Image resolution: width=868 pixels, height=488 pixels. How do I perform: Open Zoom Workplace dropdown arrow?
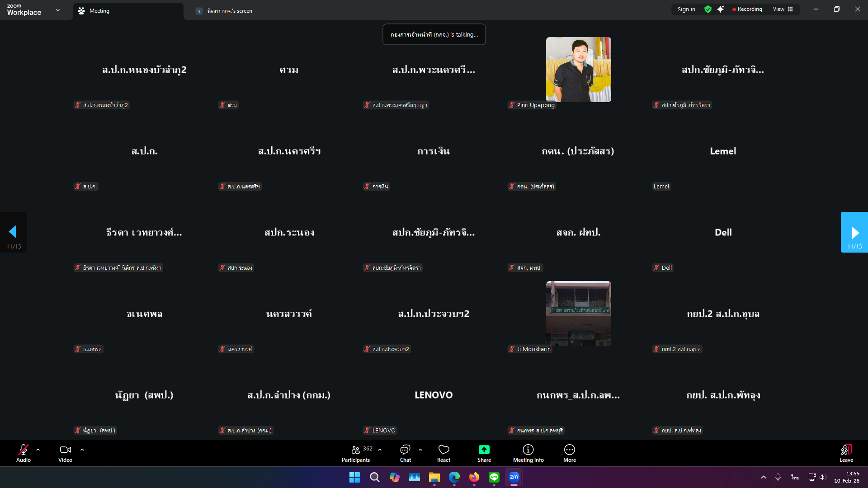pos(58,10)
